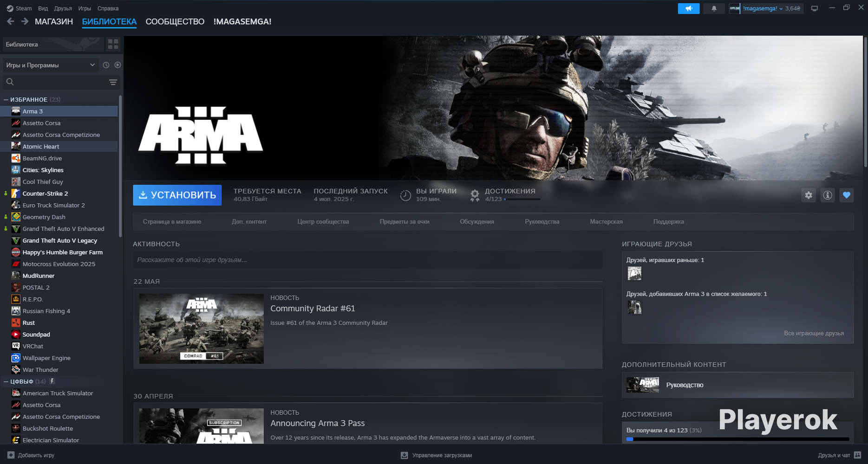Click the library search field
This screenshot has height=464, width=868.
60,82
